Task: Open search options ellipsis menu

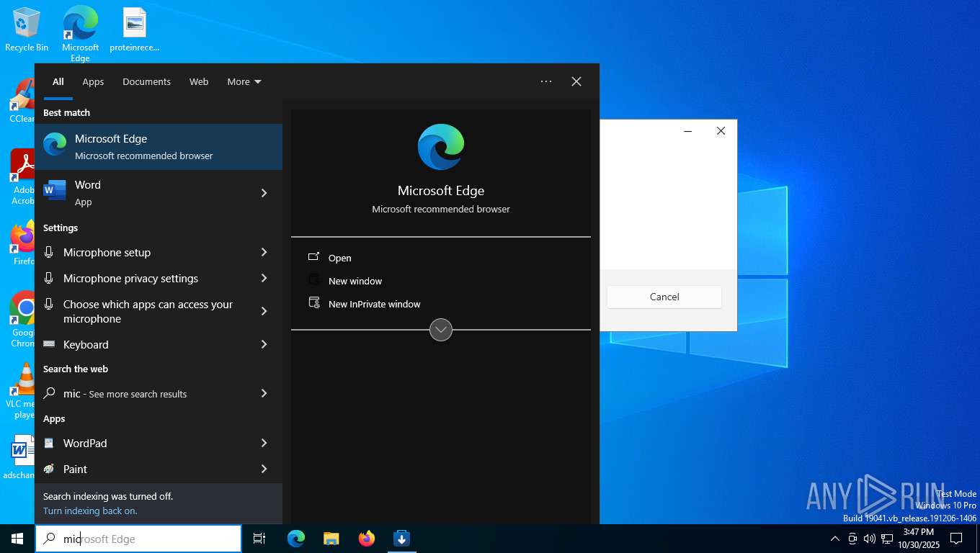Action: click(546, 81)
